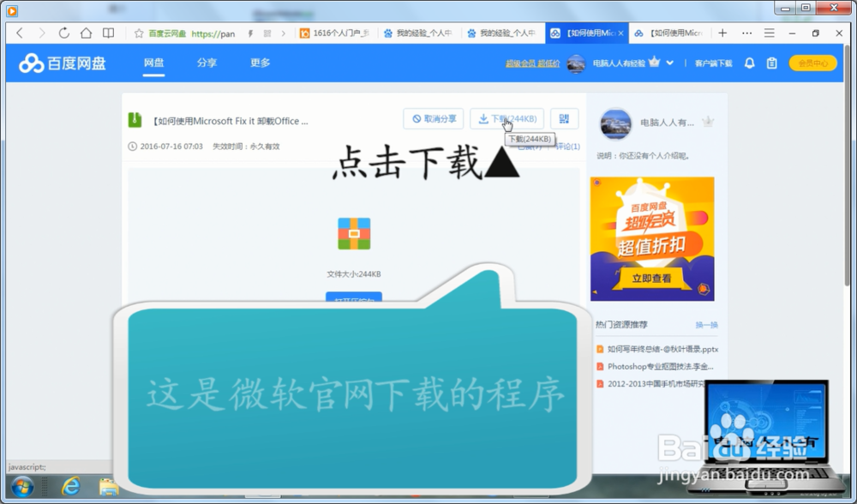Click the 换一换 refresh link
The image size is (857, 504).
(706, 325)
